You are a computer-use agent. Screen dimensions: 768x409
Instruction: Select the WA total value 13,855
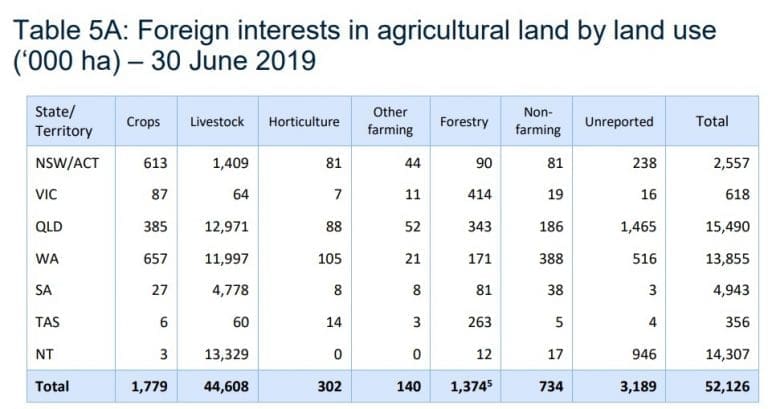pyautogui.click(x=727, y=259)
